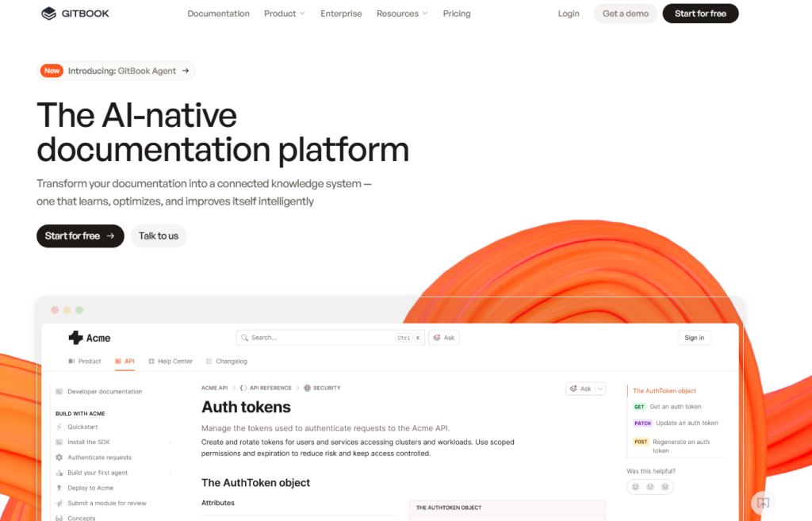Open the Introducing GitBook Agent announcement
The height and width of the screenshot is (521, 812).
[x=117, y=71]
